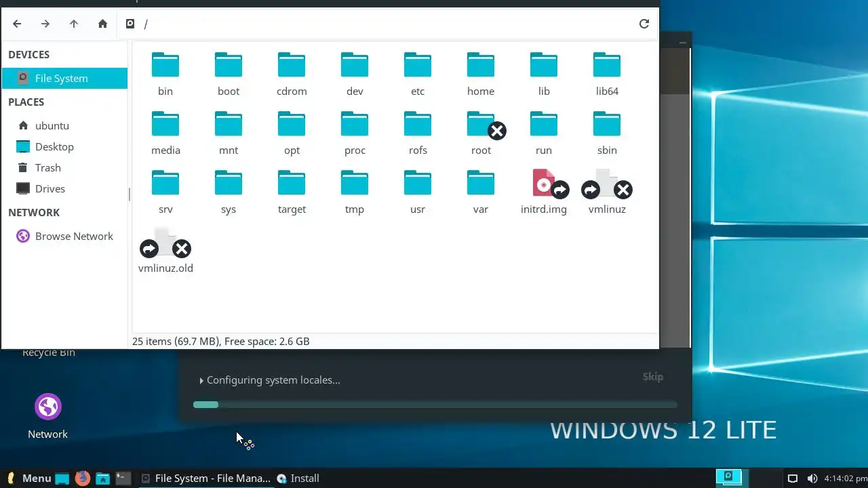The width and height of the screenshot is (868, 488).
Task: Switch to Install task on taskbar
Action: (x=298, y=479)
